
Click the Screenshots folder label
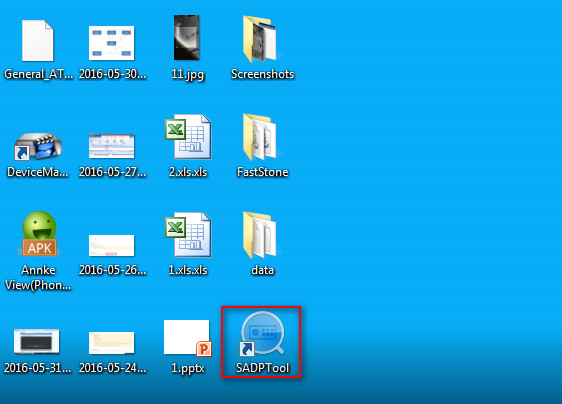tap(263, 74)
